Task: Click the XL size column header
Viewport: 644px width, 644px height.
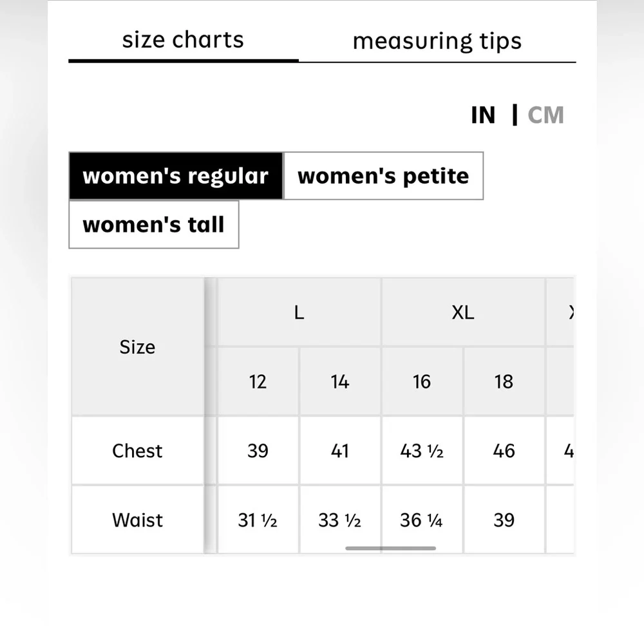Action: point(462,313)
